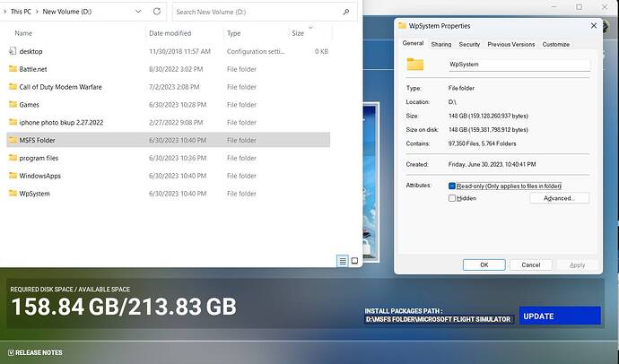Open the Security tab

[x=469, y=44]
